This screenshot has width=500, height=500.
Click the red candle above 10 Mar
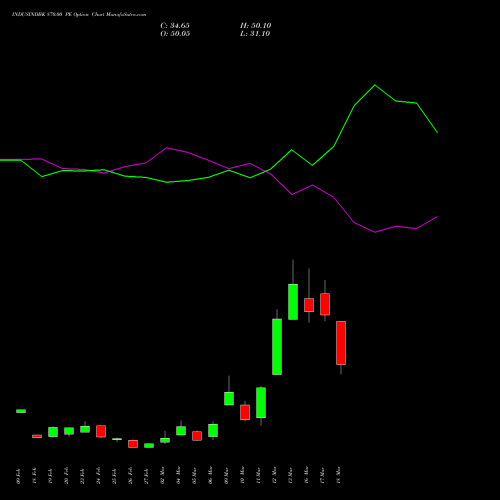[245, 412]
